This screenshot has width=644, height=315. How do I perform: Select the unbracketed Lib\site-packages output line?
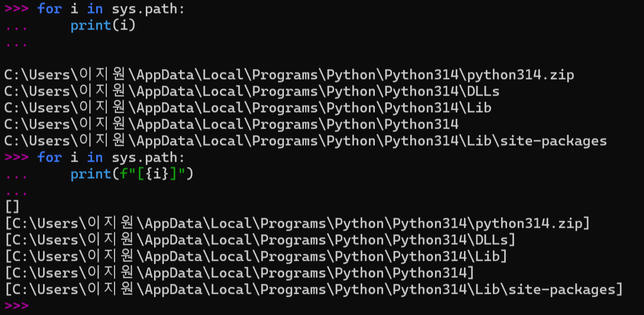306,141
